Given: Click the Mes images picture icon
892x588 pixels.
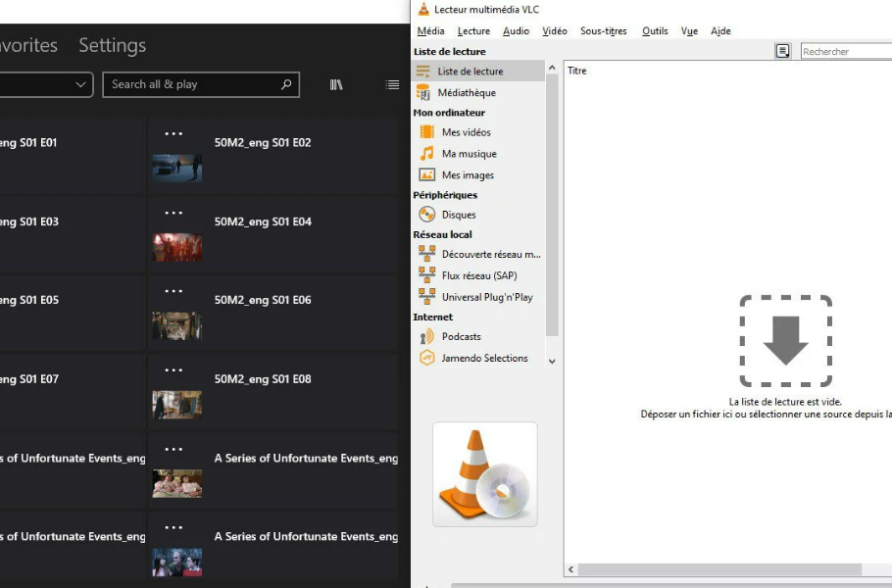Looking at the screenshot, I should click(426, 174).
